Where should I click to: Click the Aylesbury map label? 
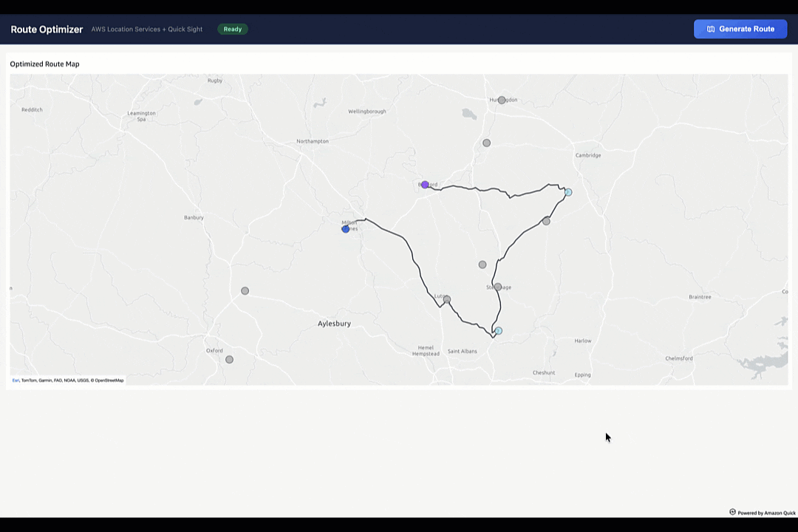[x=335, y=324]
